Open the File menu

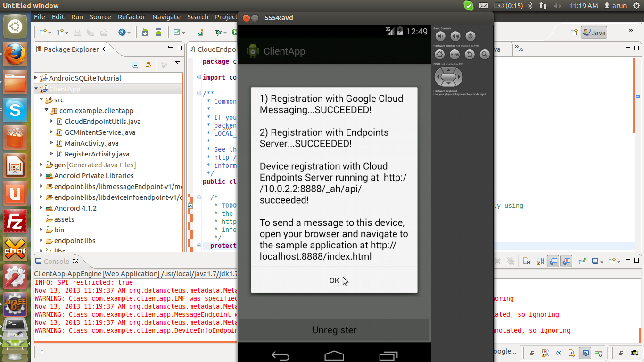point(40,17)
